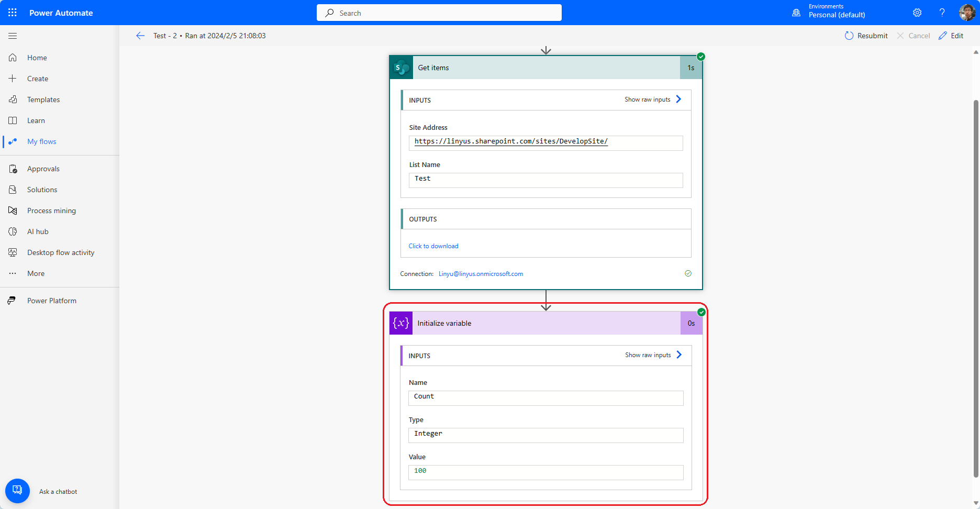
Task: Click the Power Automate title
Action: 61,13
